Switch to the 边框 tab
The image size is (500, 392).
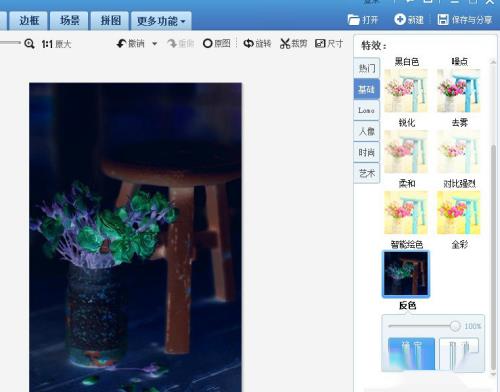[x=29, y=21]
